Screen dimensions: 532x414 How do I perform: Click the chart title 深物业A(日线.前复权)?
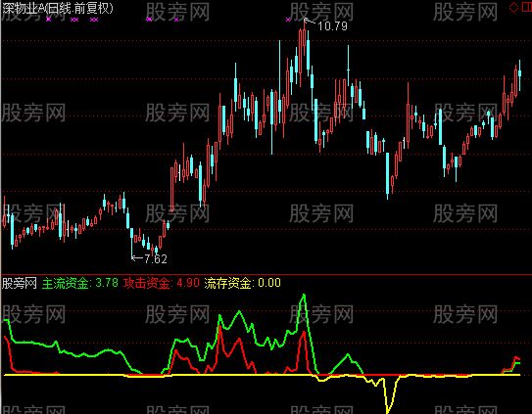(58, 8)
